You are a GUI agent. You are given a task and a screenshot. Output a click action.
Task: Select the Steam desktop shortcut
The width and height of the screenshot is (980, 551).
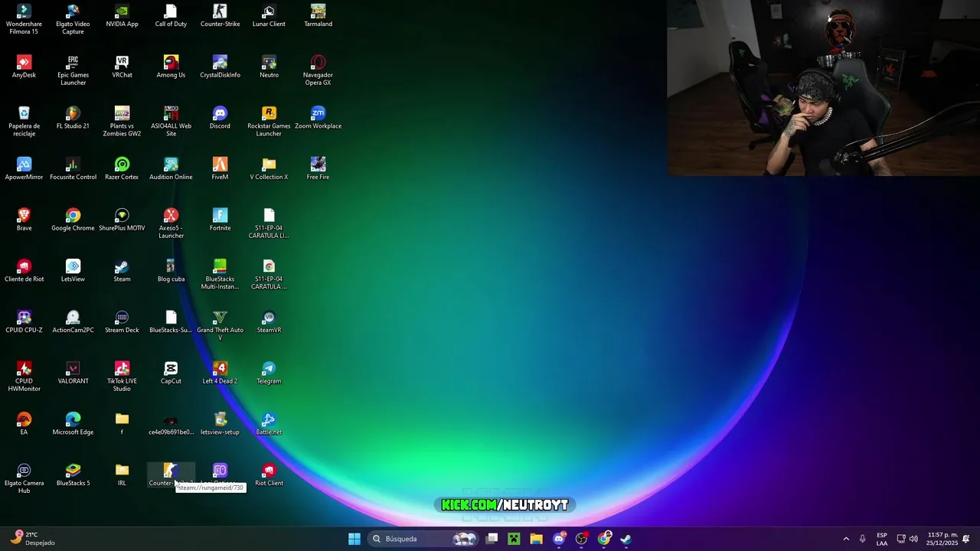[122, 271]
